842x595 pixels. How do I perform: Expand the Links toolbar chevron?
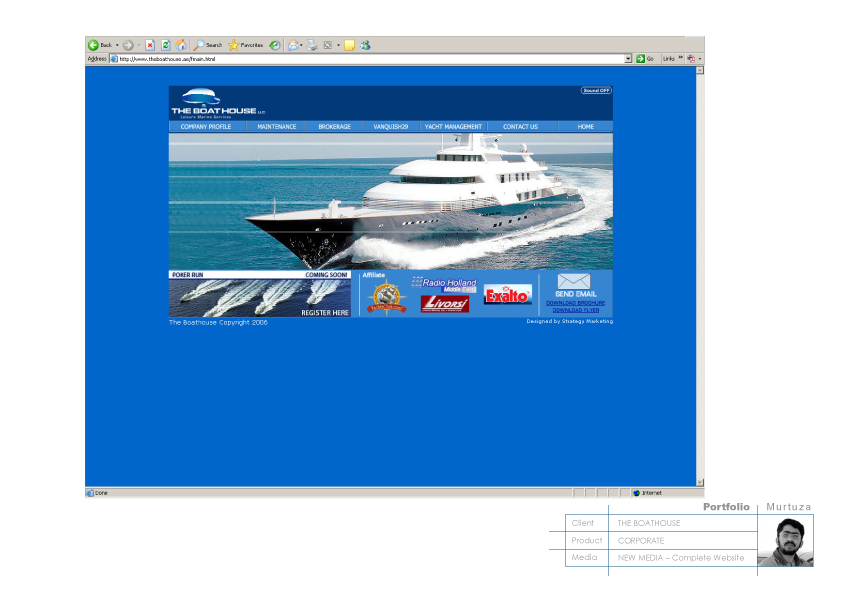(680, 57)
